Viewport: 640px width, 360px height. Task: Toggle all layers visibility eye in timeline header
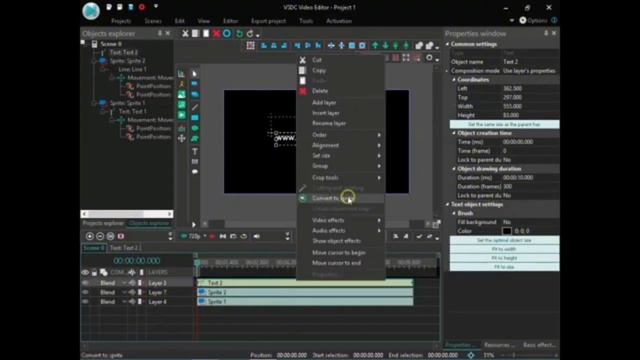(85, 272)
